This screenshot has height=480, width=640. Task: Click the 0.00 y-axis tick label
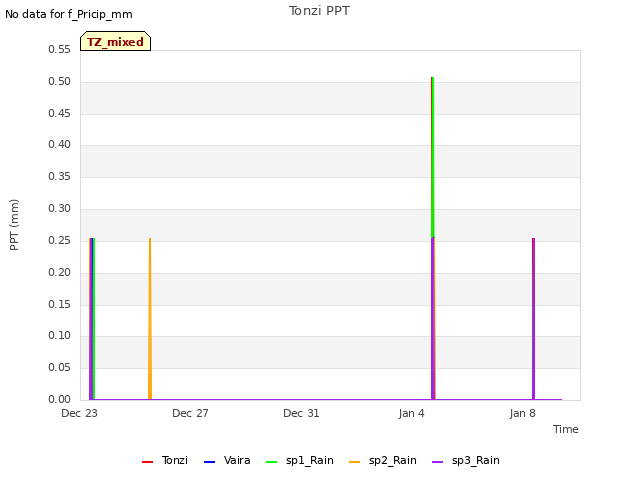click(x=60, y=399)
